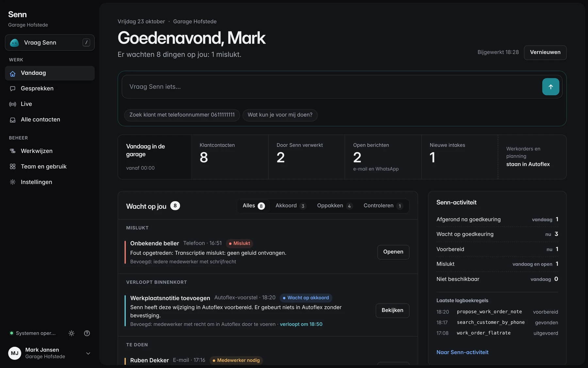Click the MJ avatar of Mark Jansen
This screenshot has width=588, height=368.
(x=15, y=353)
